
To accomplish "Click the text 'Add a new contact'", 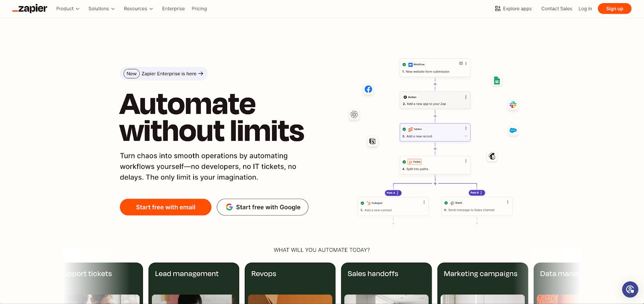I will (x=378, y=210).
